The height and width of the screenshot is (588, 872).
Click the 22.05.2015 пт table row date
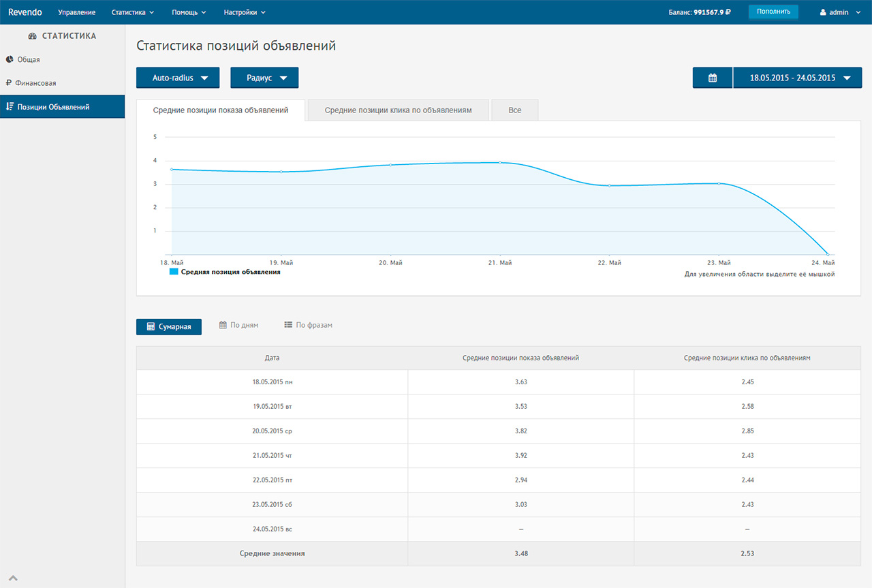(272, 480)
